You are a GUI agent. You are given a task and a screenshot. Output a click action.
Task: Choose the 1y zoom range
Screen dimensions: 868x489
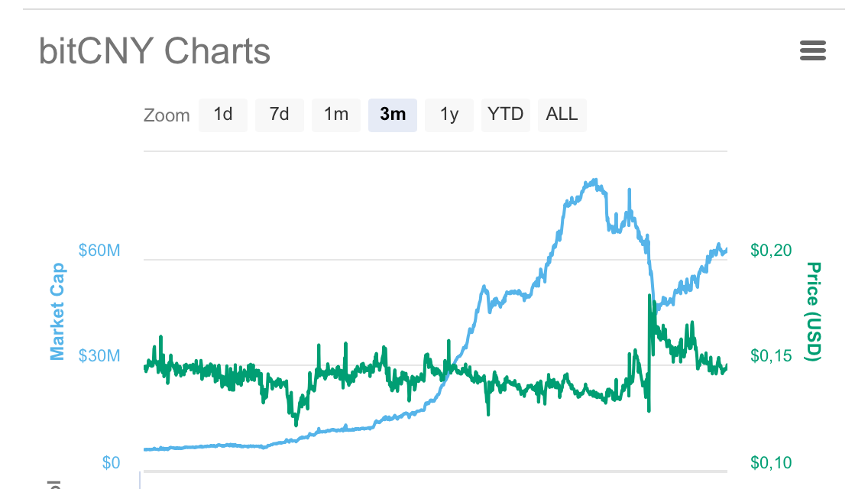tap(449, 115)
